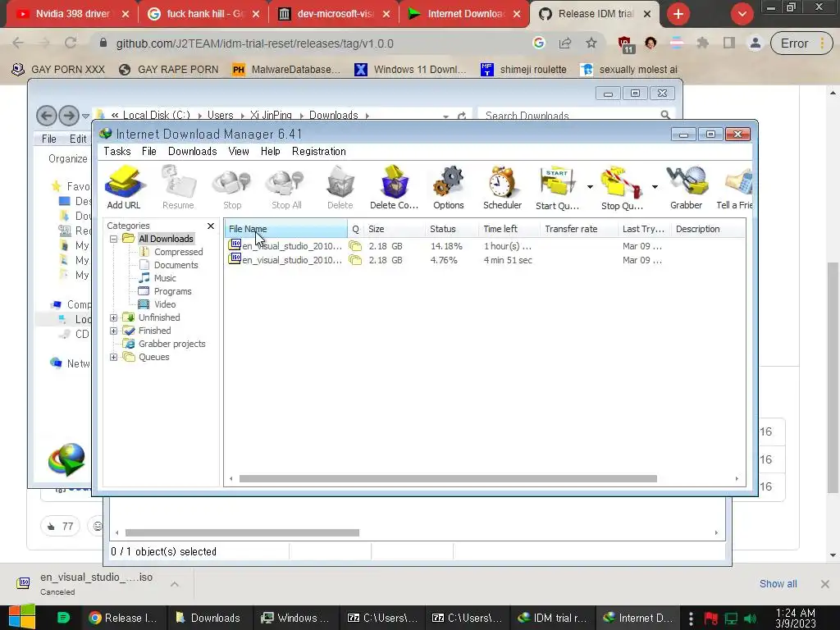Open IDM Options gear icon
840x630 pixels.
[449, 188]
